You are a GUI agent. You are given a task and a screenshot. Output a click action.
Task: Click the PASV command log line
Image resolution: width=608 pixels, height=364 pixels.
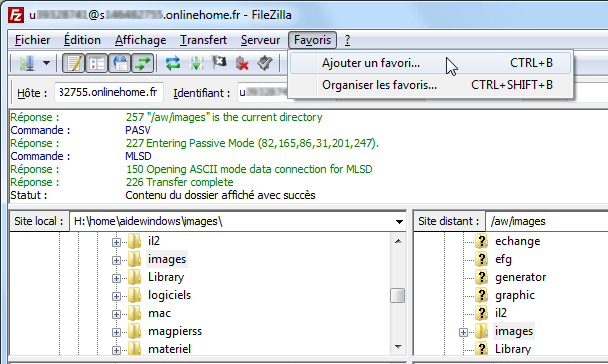click(x=138, y=130)
